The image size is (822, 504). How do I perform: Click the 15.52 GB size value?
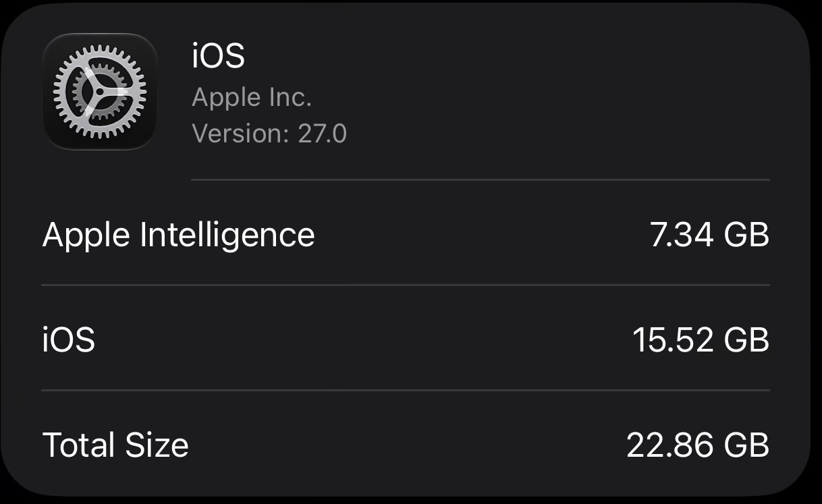coord(701,339)
